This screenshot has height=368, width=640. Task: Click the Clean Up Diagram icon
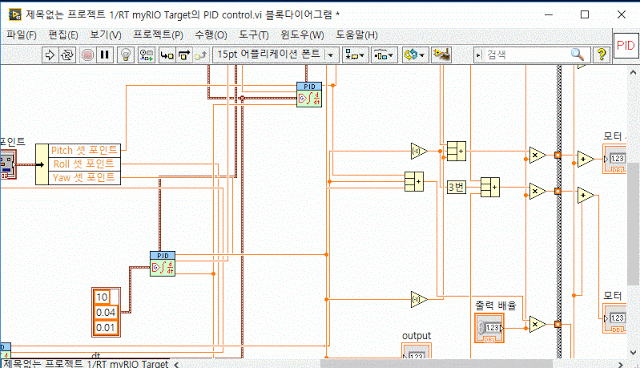(x=442, y=55)
